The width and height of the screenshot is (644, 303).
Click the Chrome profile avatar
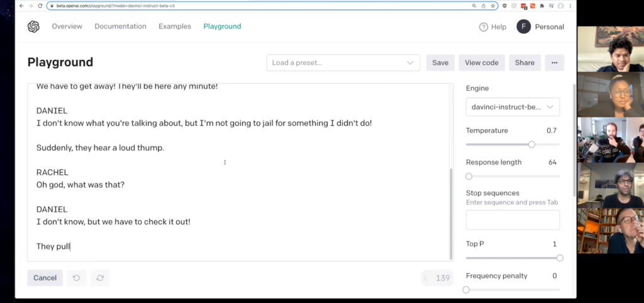click(x=560, y=6)
